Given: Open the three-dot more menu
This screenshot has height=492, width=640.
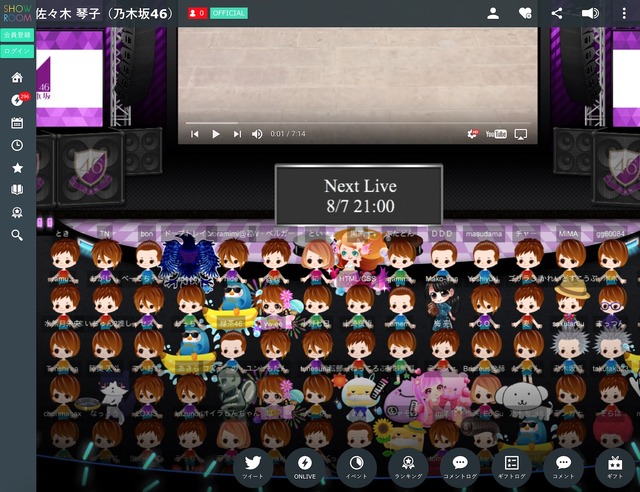Looking at the screenshot, I should pyautogui.click(x=624, y=13).
